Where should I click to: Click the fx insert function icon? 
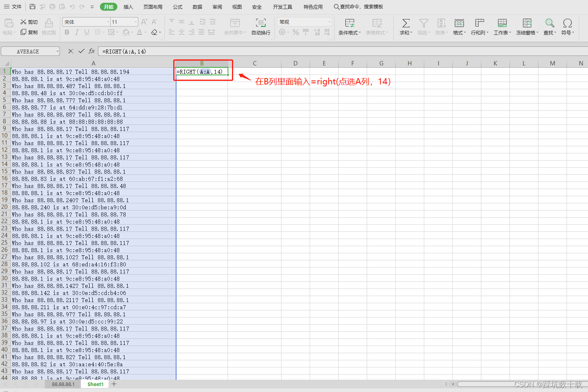pyautogui.click(x=92, y=51)
